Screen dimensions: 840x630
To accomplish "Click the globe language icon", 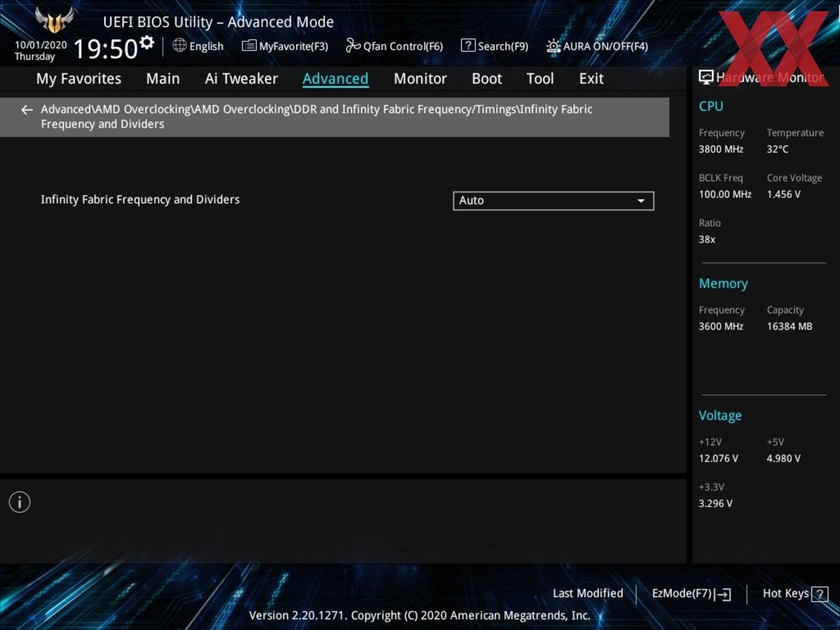I will coord(179,45).
